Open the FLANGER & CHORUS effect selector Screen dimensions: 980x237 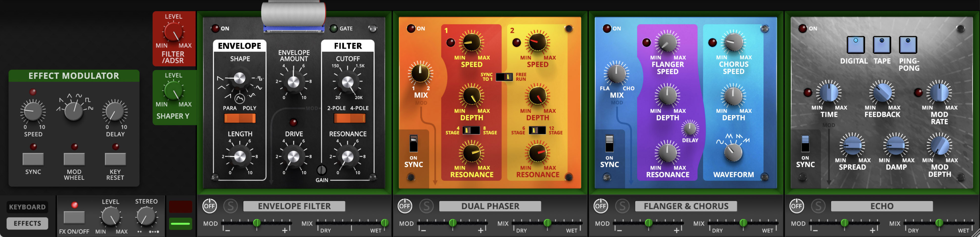pos(686,206)
